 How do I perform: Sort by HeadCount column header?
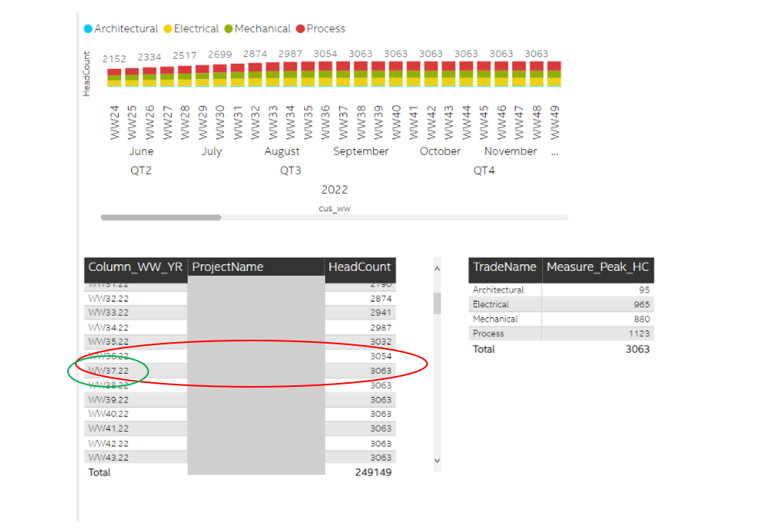pos(359,267)
